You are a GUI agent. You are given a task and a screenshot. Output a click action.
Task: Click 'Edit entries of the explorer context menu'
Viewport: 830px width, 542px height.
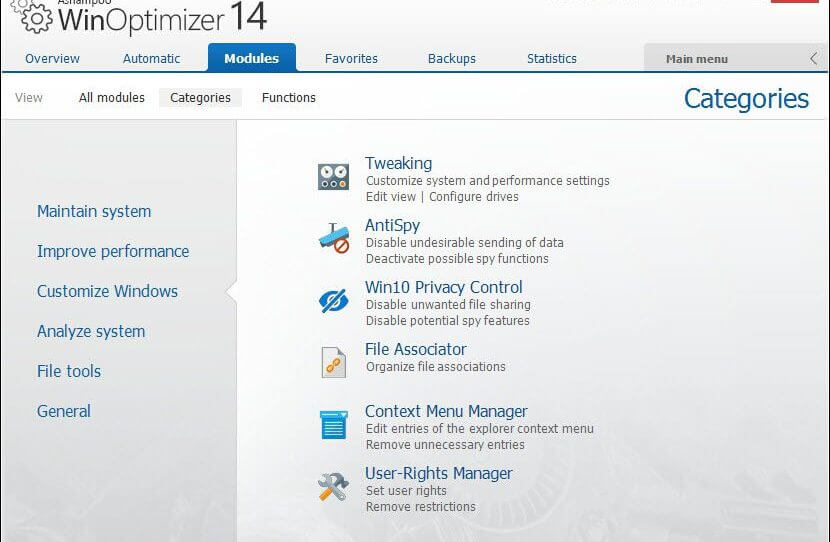pyautogui.click(x=480, y=429)
